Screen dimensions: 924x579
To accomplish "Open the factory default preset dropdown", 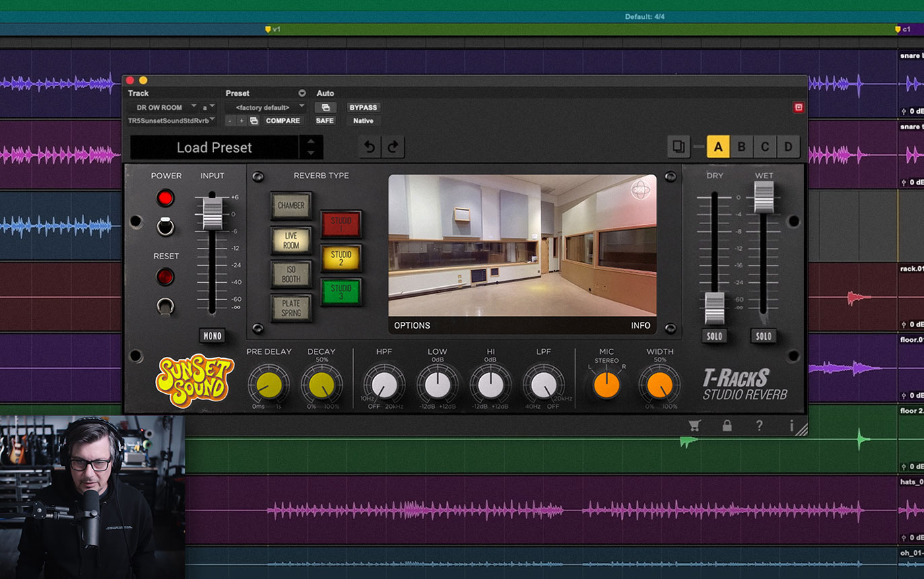I will [267, 108].
